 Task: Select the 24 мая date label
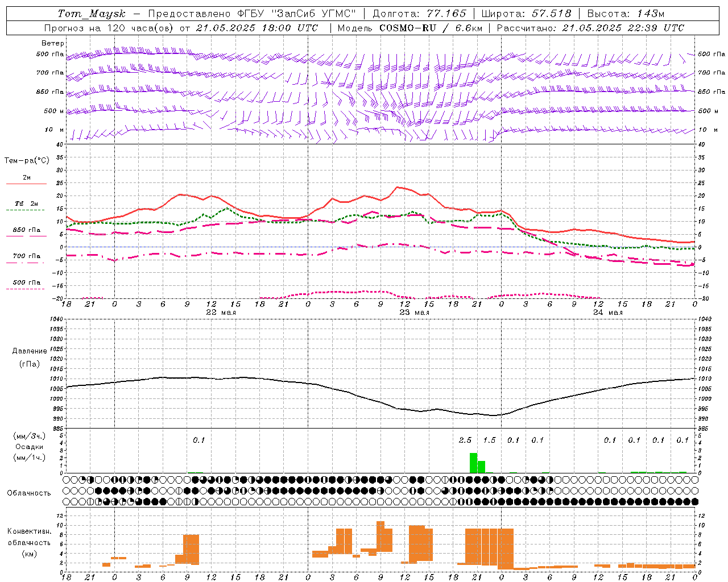(608, 313)
